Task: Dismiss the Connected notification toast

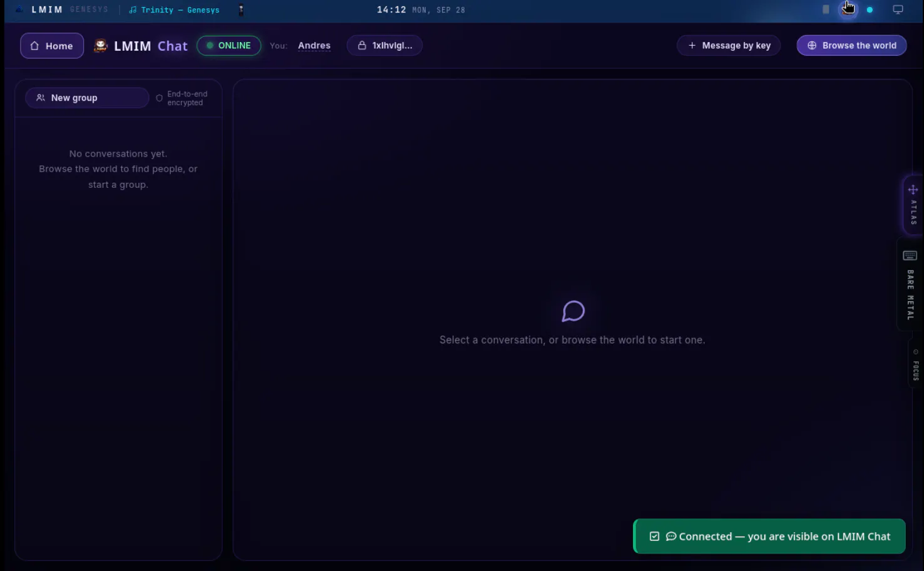Action: (769, 537)
